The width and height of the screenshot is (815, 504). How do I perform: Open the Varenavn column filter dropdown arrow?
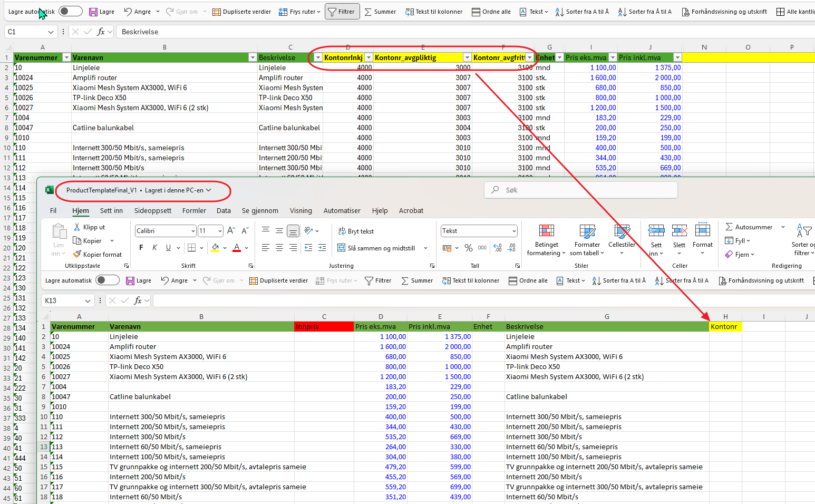pos(253,57)
